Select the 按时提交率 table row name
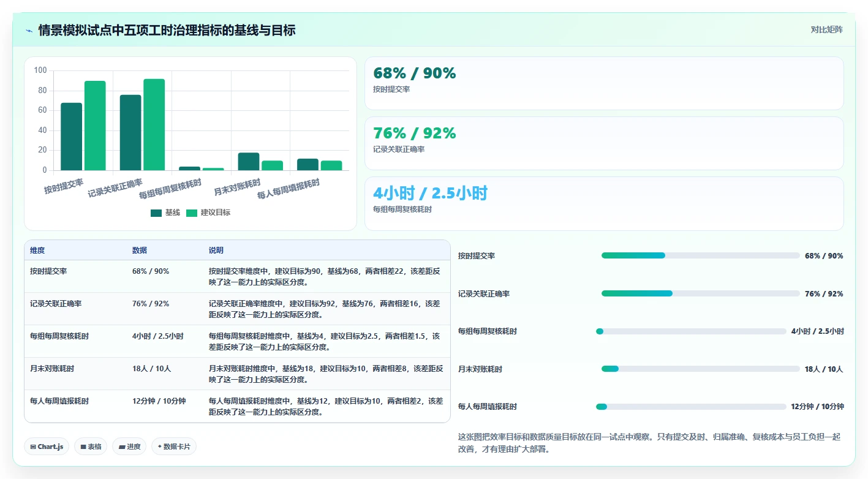Viewport: 868px width, 479px height. pos(48,271)
